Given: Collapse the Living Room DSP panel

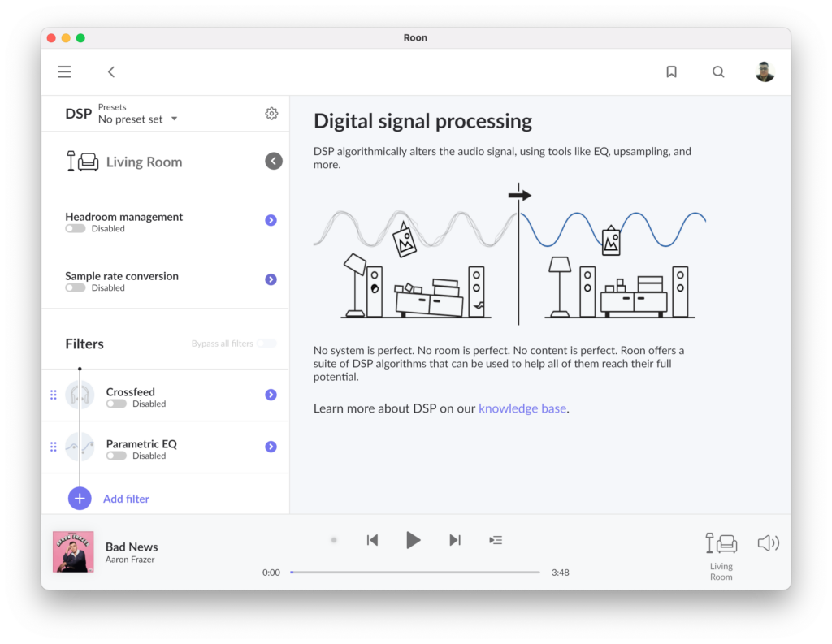Looking at the screenshot, I should click(274, 162).
